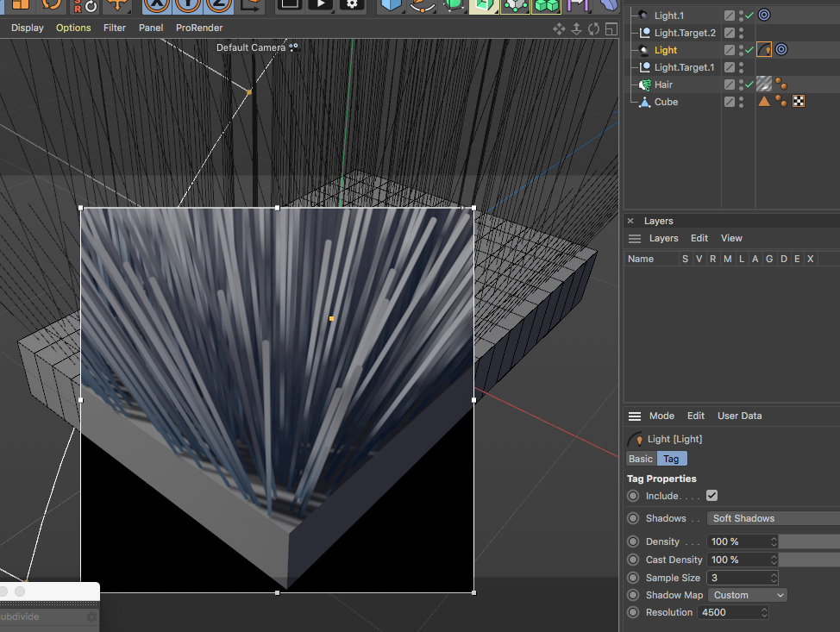Click the Target tag on Light.1

tap(764, 16)
